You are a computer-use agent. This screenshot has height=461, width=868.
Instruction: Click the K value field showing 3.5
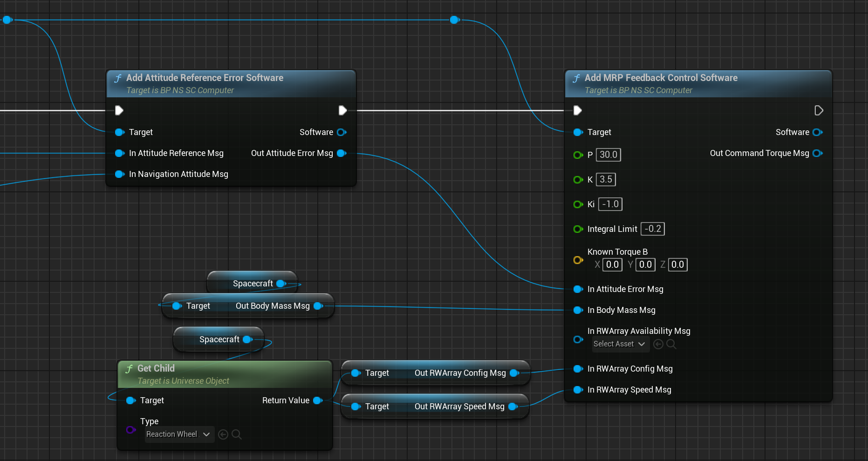tap(606, 179)
